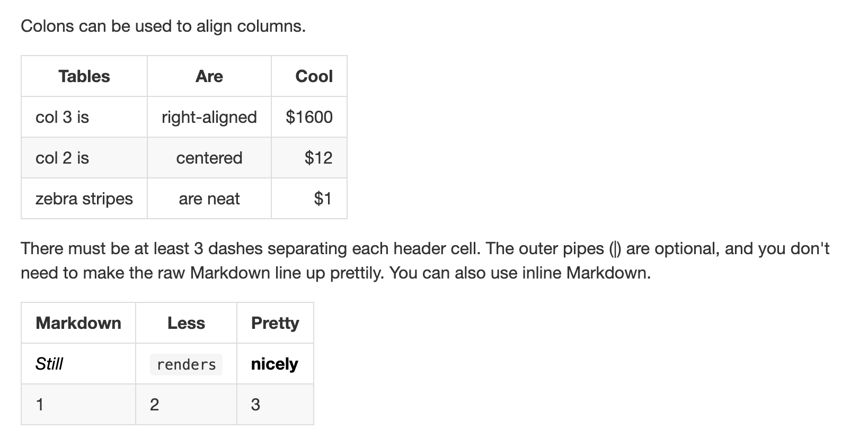Click the 'renders' inline code text
The height and width of the screenshot is (448, 868).
186,364
